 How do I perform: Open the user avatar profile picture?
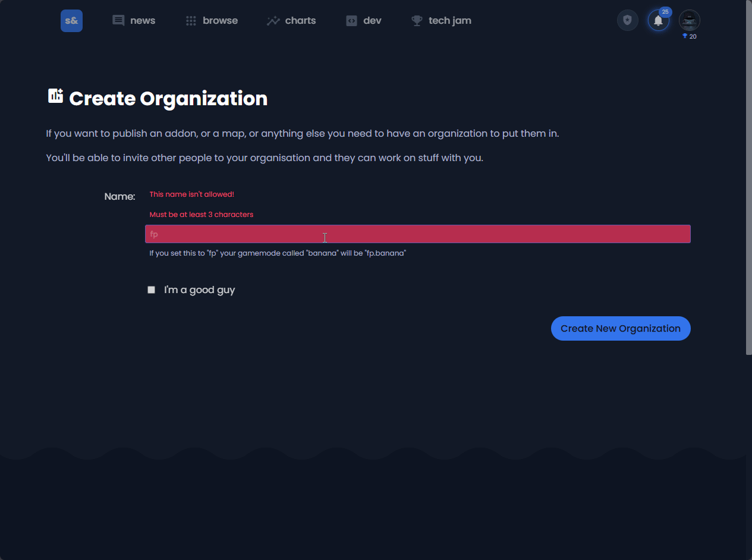tap(689, 20)
